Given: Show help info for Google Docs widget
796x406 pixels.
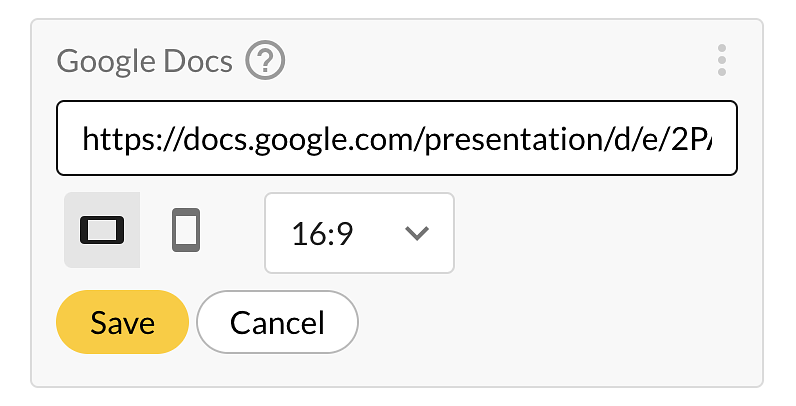Looking at the screenshot, I should point(265,60).
